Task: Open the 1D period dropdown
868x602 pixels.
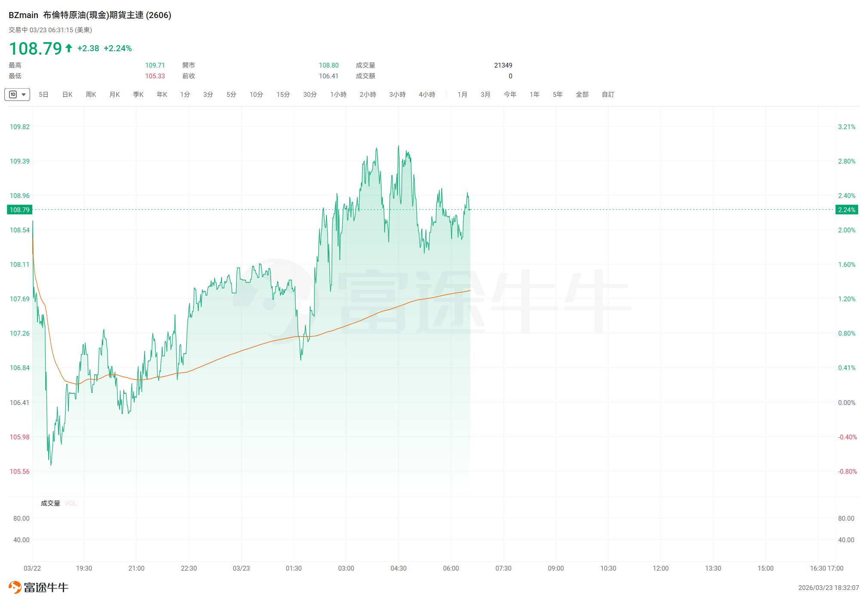Action: [x=24, y=95]
